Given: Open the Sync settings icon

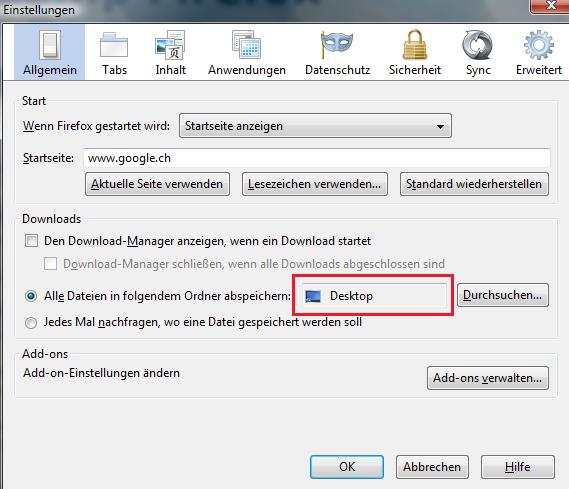Looking at the screenshot, I should click(478, 45).
